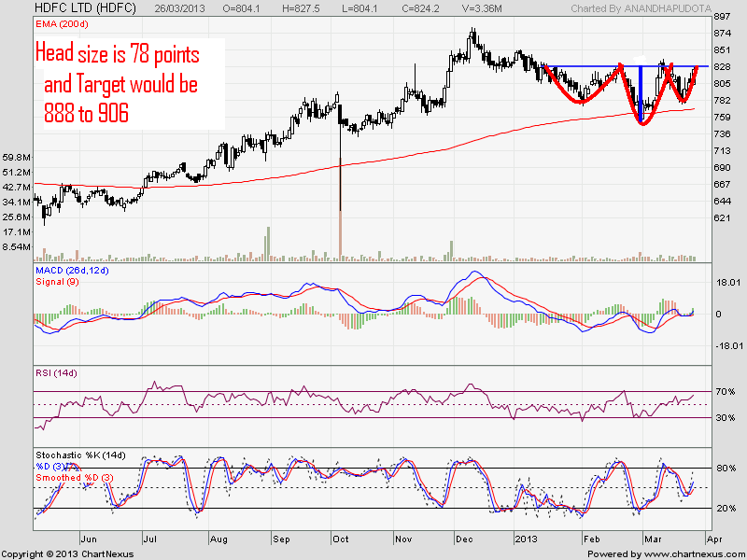Click the 759 price axis label

[x=722, y=118]
